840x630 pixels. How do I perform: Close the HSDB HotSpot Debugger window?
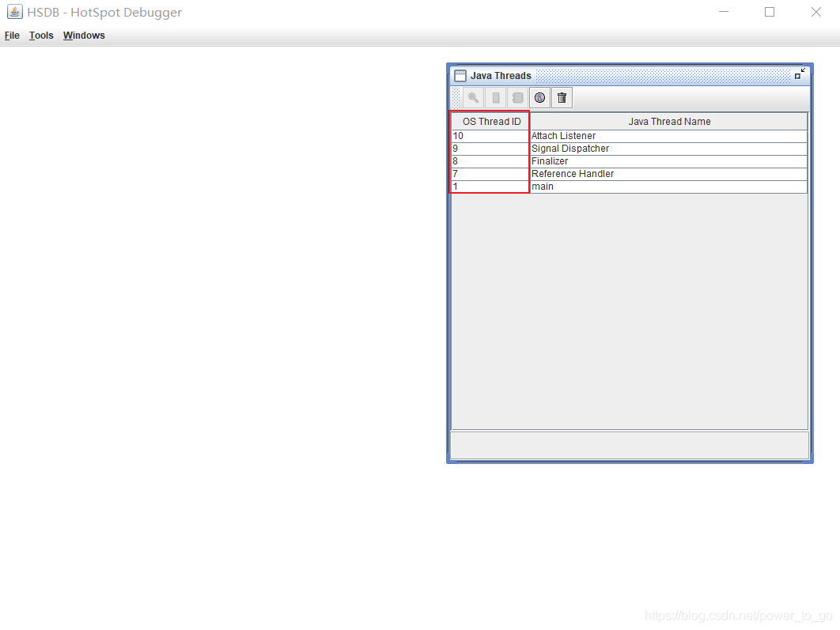(x=816, y=12)
